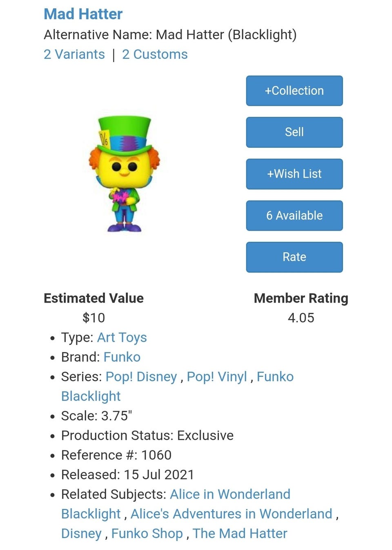Open Alice's Adventures in Wonderland link
Screen dimensions: 392x550
[x=231, y=514]
